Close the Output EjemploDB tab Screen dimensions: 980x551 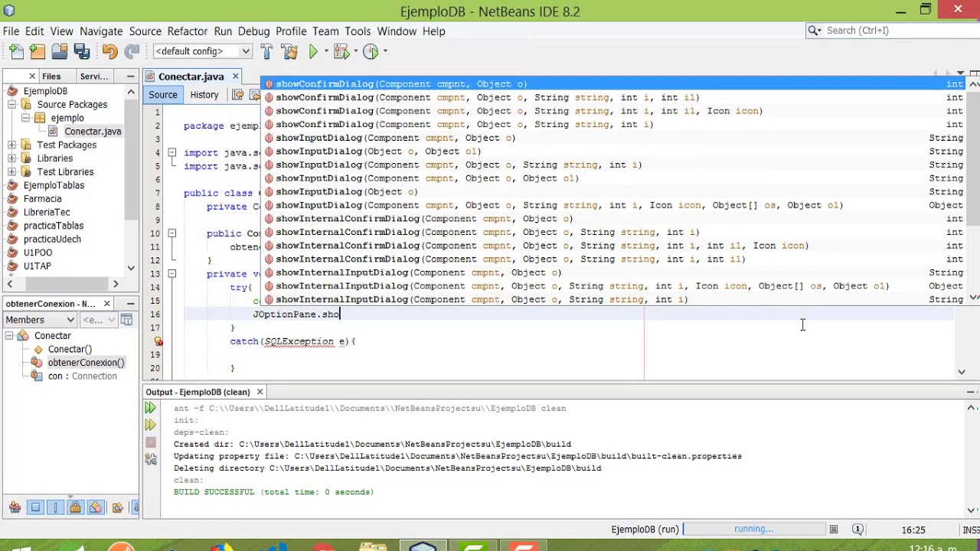click(x=260, y=392)
